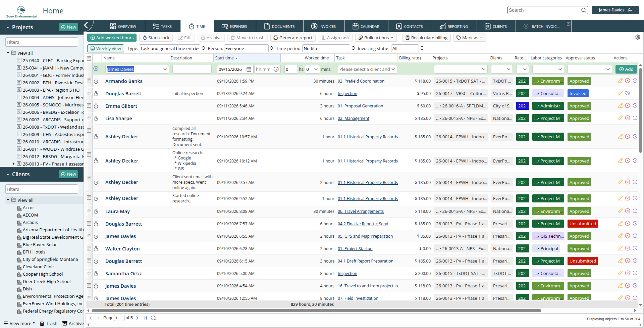This screenshot has height=328, width=644.
Task: Go to the next page arrow
Action: coord(137,318)
